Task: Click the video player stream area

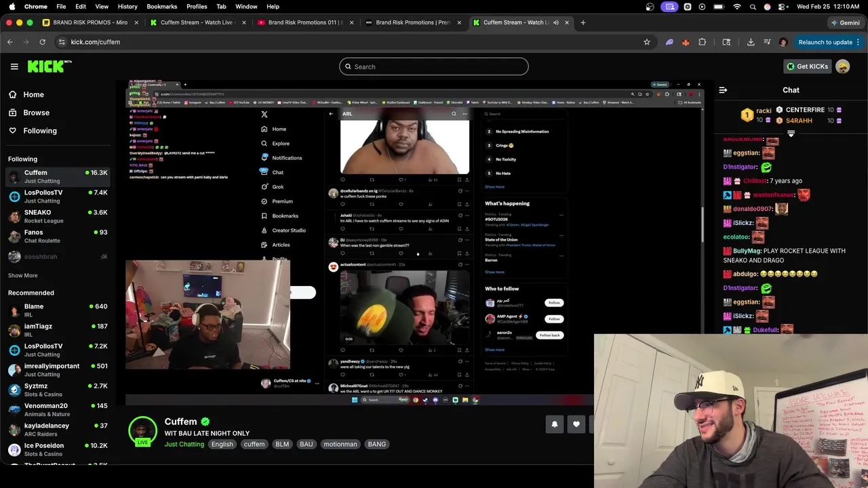Action: click(x=415, y=244)
